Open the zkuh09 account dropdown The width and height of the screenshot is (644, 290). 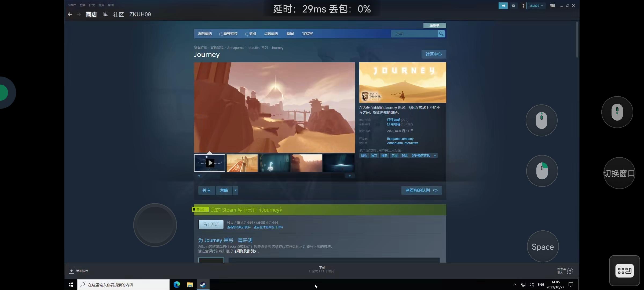pyautogui.click(x=536, y=6)
